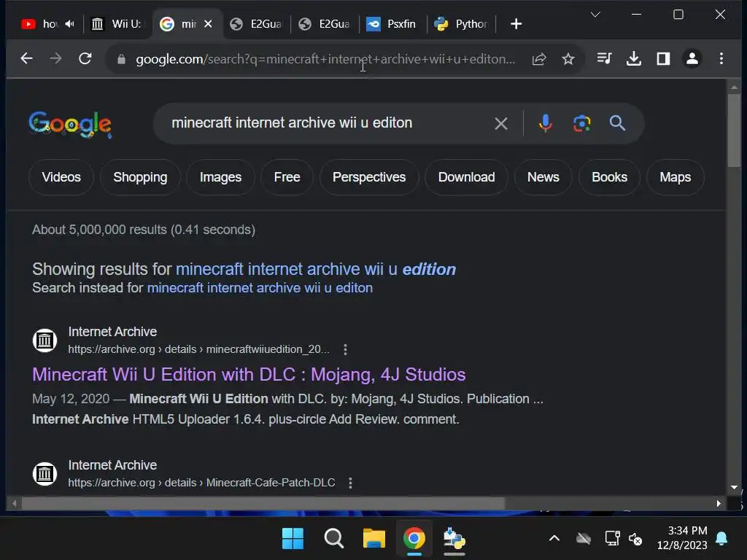Open Windows taskbar search

(333, 539)
